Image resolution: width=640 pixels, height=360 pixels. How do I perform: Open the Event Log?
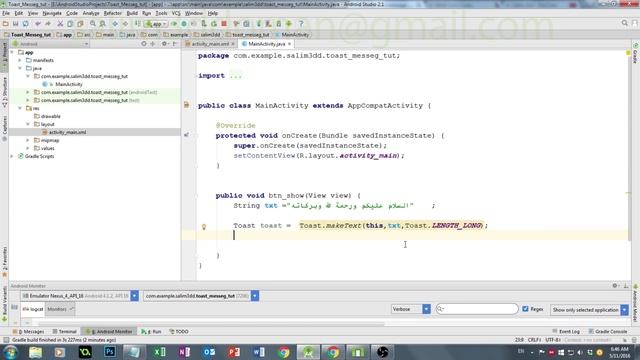pyautogui.click(x=566, y=331)
